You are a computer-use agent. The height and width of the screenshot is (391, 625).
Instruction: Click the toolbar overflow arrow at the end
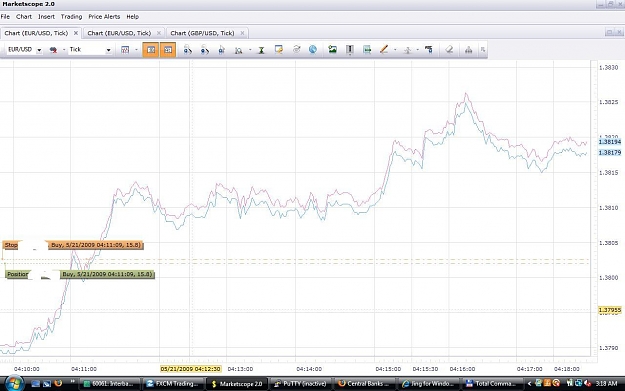483,50
